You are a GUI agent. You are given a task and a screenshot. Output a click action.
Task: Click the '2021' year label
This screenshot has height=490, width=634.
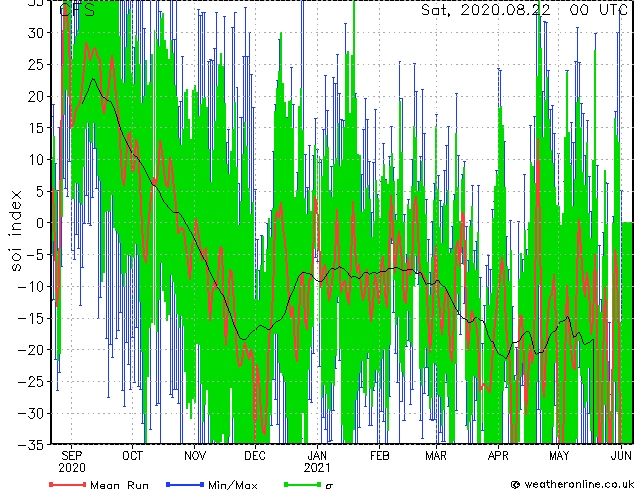tap(317, 468)
